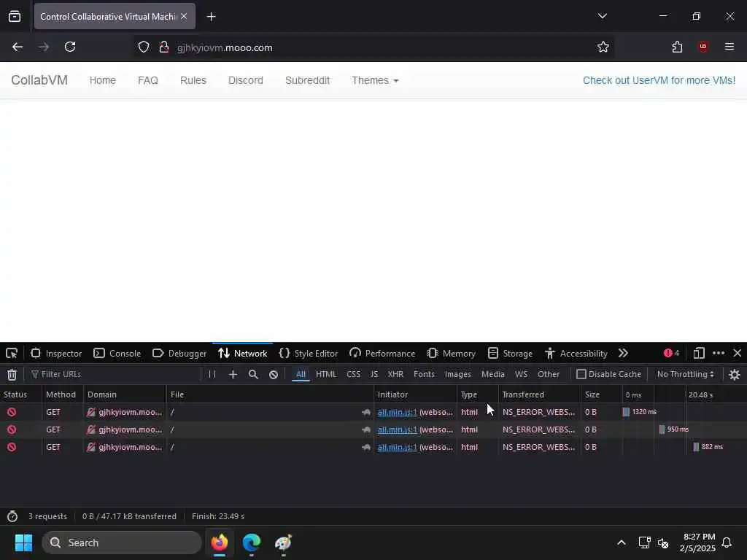
Task: Add a new request with plus icon
Action: [x=233, y=375]
